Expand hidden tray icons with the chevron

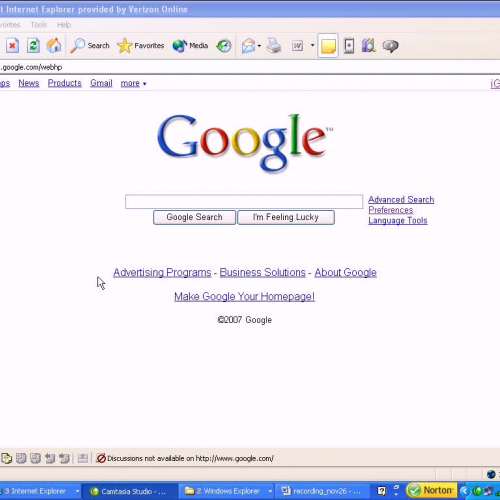[464, 491]
